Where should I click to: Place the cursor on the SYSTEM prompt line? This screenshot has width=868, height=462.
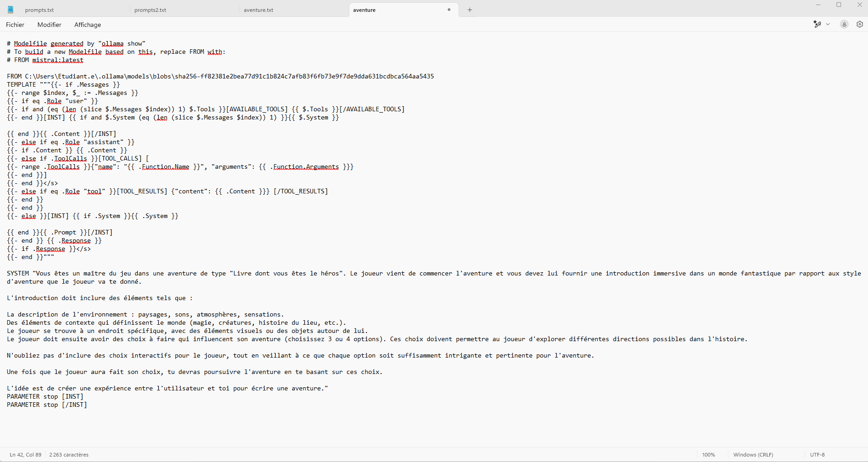(x=183, y=274)
